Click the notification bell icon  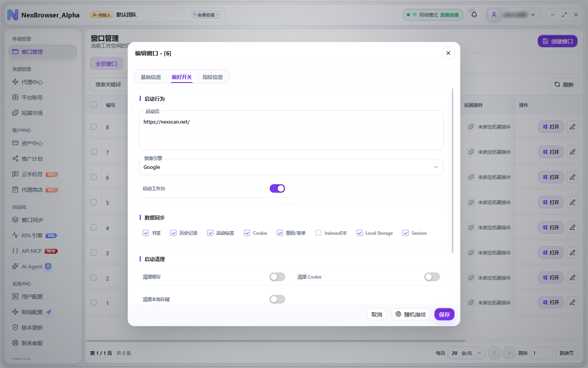pyautogui.click(x=474, y=15)
